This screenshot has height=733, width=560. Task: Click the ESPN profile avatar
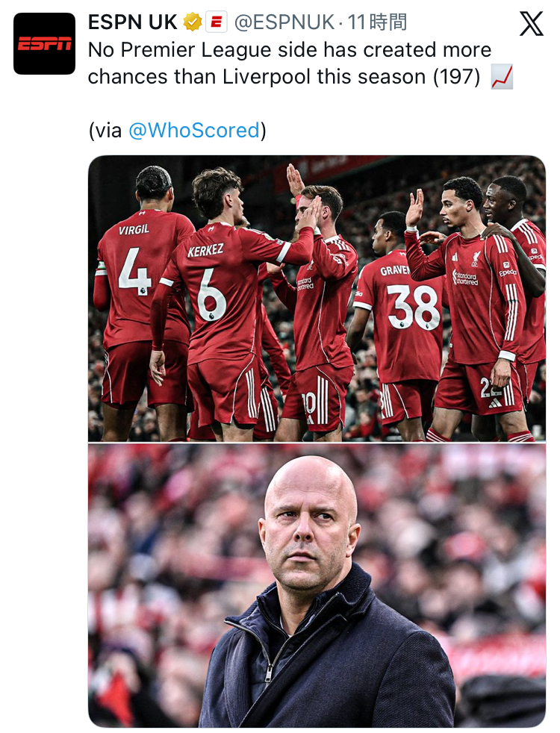[x=44, y=44]
